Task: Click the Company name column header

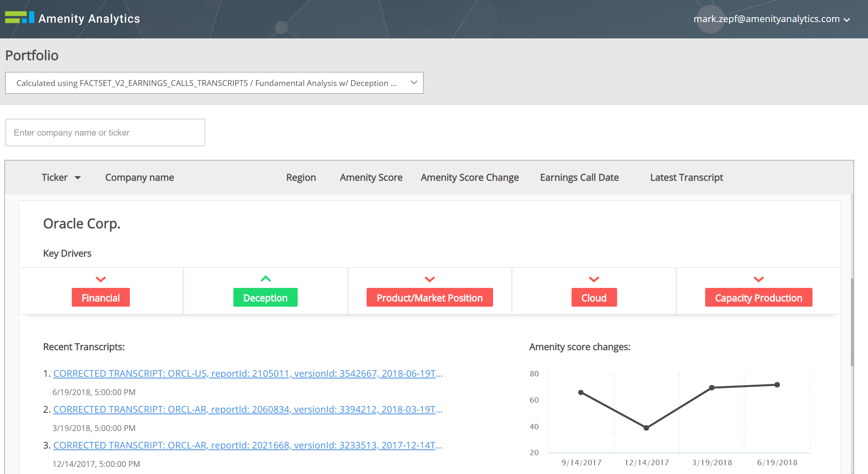Action: coord(139,177)
